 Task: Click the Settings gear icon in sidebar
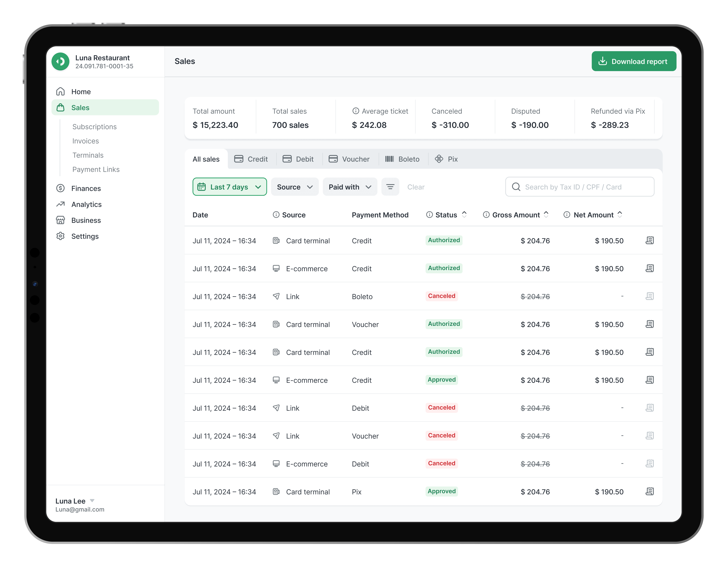[x=61, y=236]
